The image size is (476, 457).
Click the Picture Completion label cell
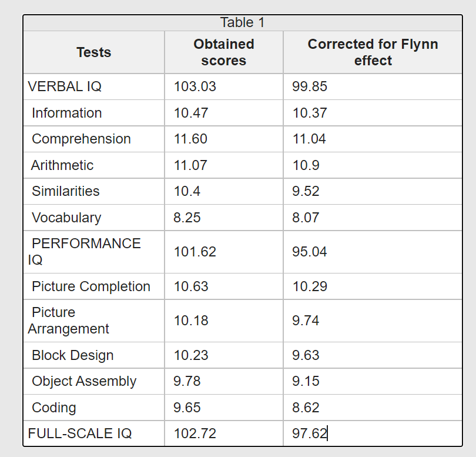click(90, 286)
